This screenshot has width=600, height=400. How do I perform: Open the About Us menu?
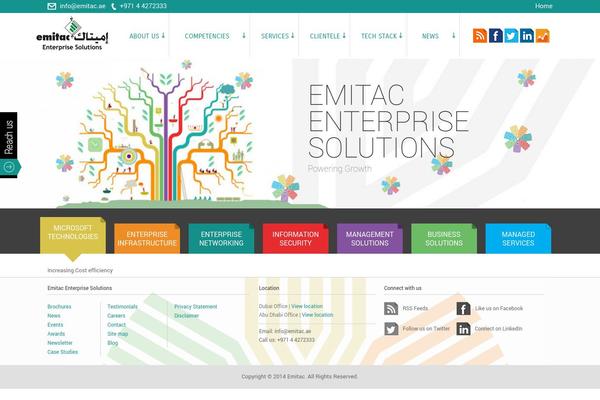point(144,36)
